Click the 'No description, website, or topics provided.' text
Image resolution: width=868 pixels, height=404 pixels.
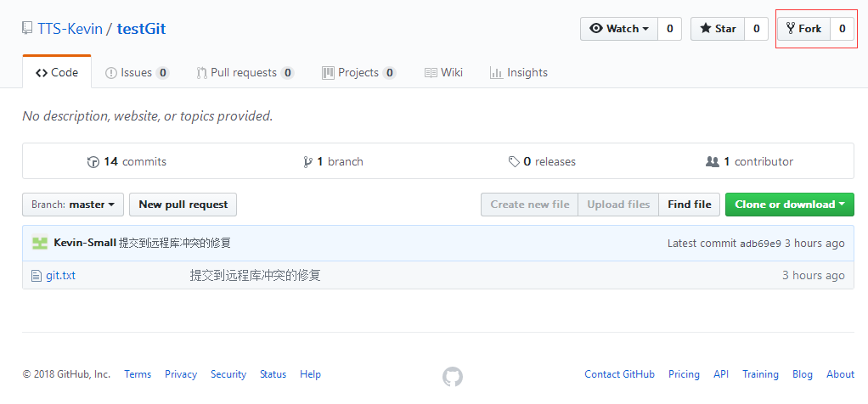click(148, 116)
